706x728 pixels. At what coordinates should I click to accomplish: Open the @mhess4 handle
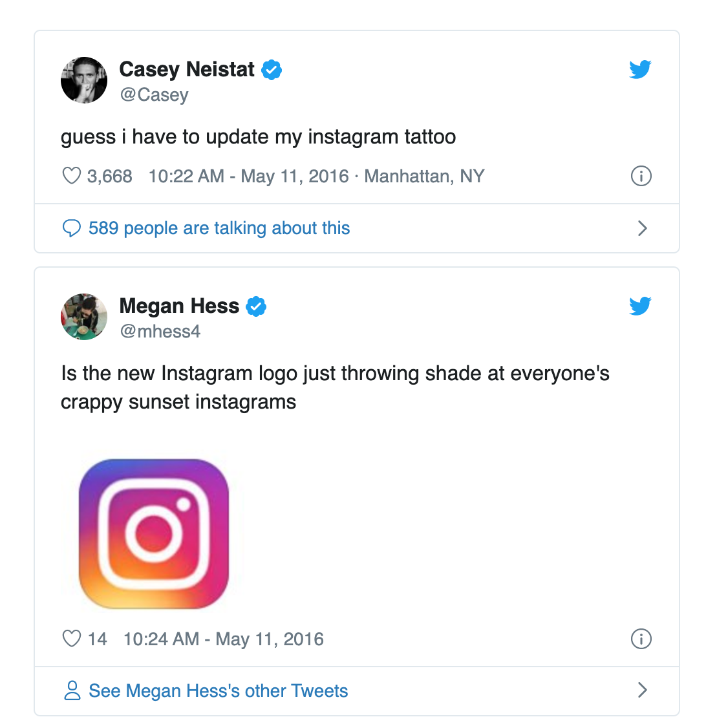[160, 331]
